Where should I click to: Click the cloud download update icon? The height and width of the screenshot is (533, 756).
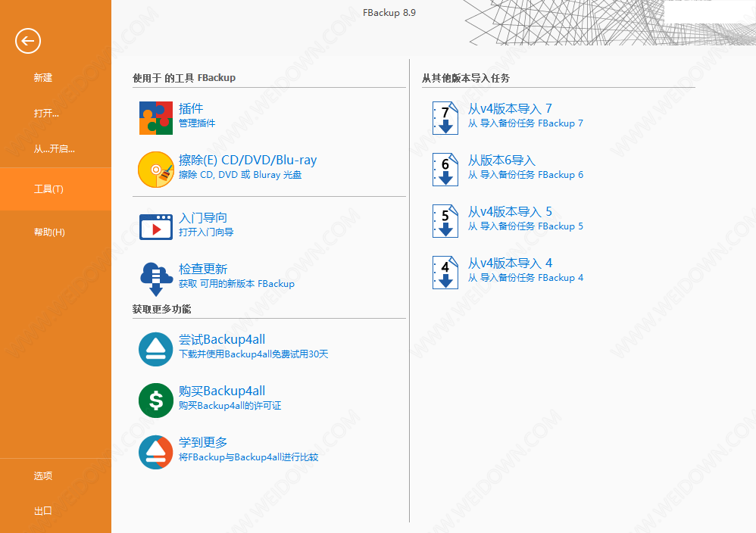(156, 279)
